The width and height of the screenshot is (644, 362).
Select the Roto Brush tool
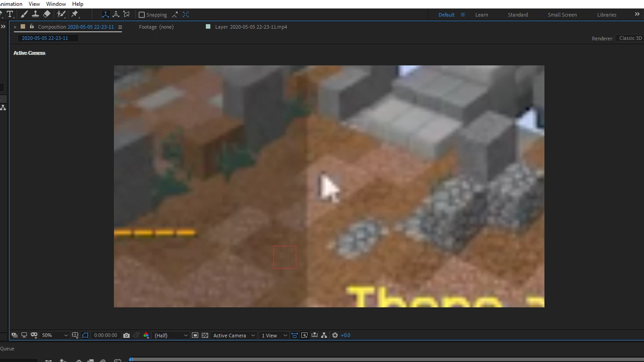[61, 14]
